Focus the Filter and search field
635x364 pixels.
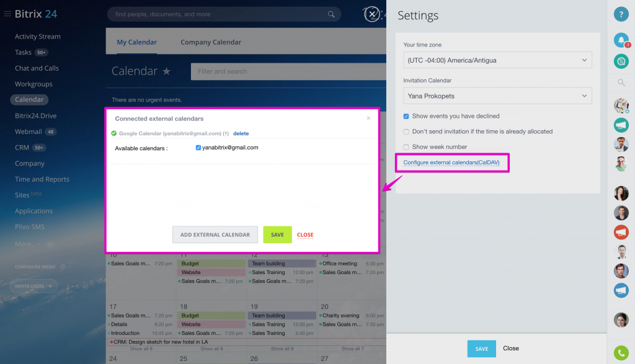(288, 72)
